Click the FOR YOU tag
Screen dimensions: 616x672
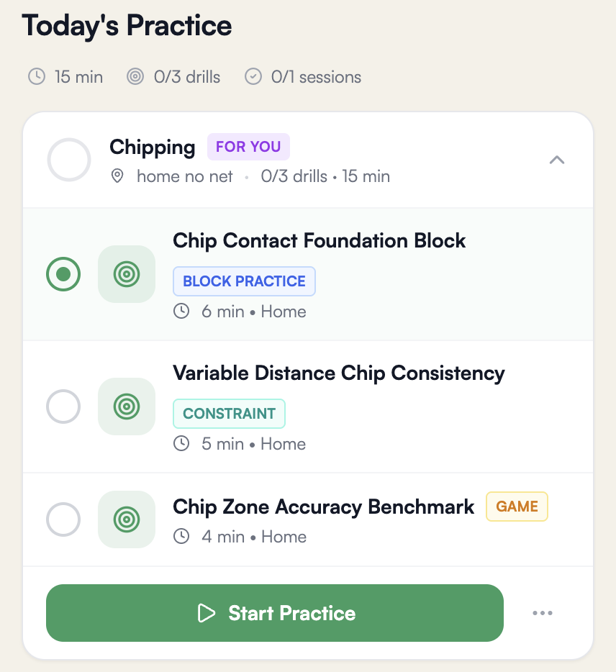248,147
